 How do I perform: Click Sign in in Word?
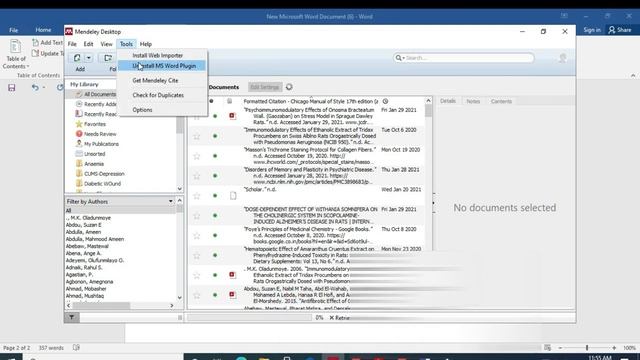[x=592, y=30]
